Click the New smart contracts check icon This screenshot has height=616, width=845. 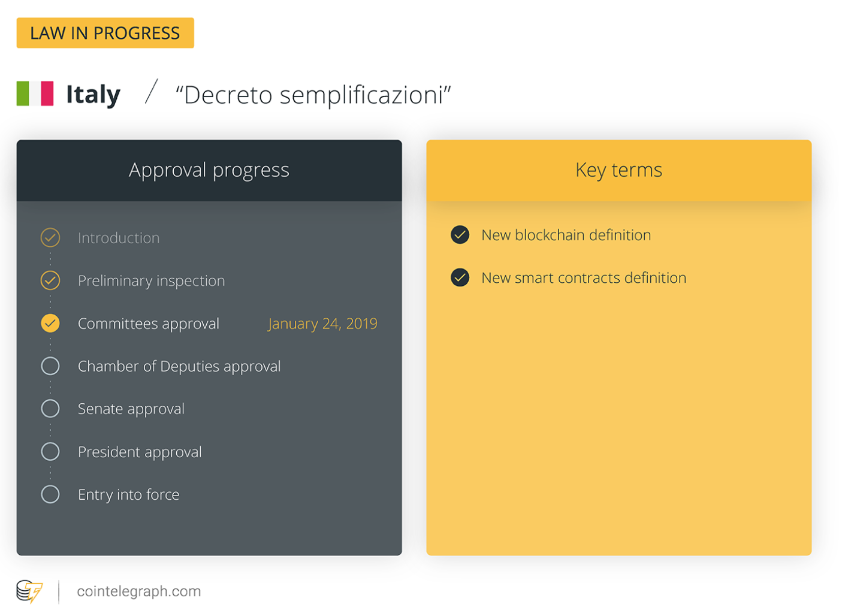click(460, 277)
